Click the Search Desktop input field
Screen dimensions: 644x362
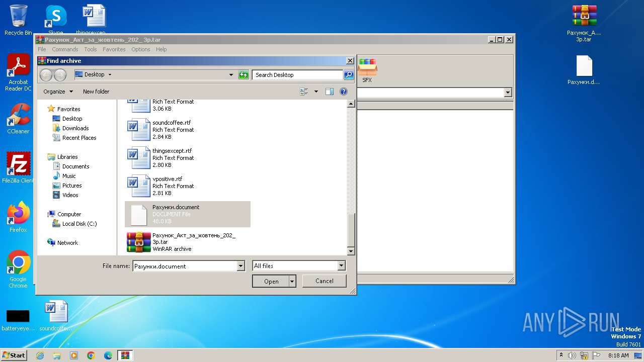tap(298, 75)
